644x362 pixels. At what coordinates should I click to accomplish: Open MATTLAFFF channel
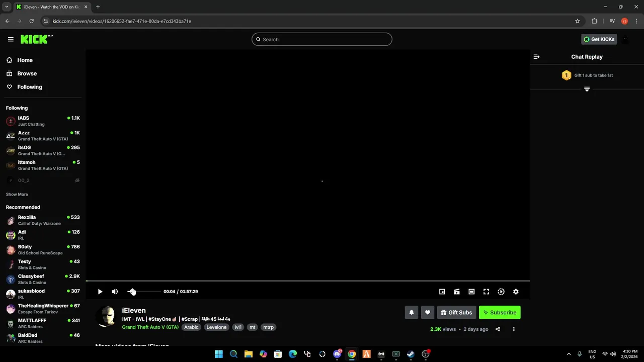(43, 323)
